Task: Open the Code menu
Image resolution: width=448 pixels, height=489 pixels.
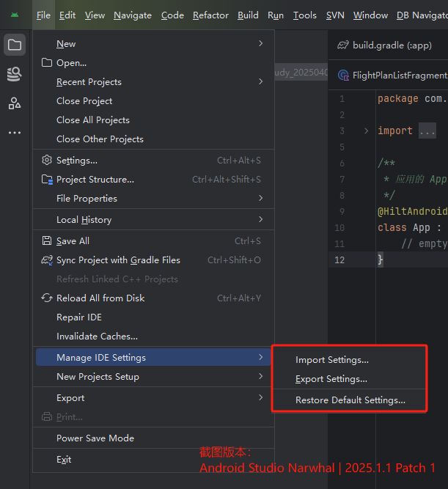Action: pyautogui.click(x=172, y=15)
